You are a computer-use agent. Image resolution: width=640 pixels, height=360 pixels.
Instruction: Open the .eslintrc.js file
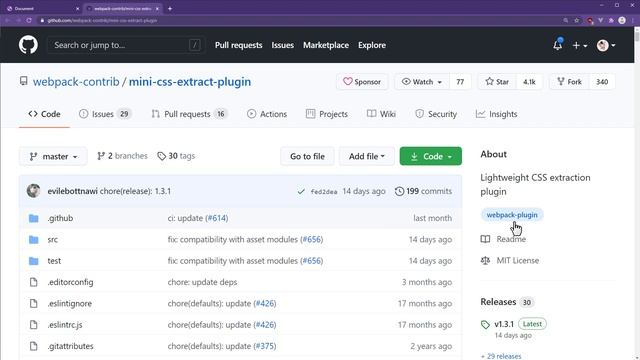coord(65,325)
